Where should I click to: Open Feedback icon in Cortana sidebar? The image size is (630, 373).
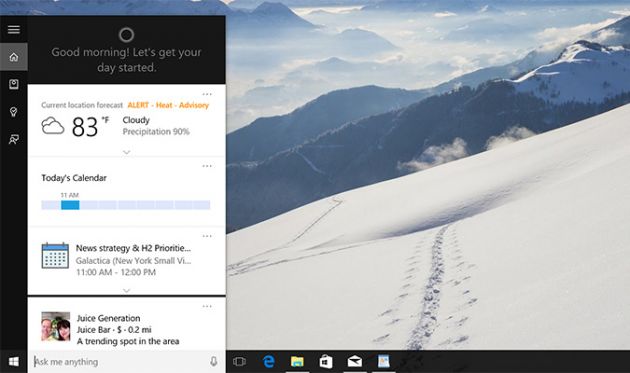pyautogui.click(x=14, y=139)
